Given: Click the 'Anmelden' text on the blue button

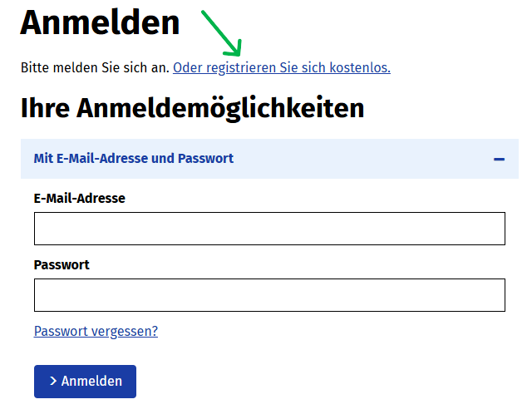Looking at the screenshot, I should point(91,381).
